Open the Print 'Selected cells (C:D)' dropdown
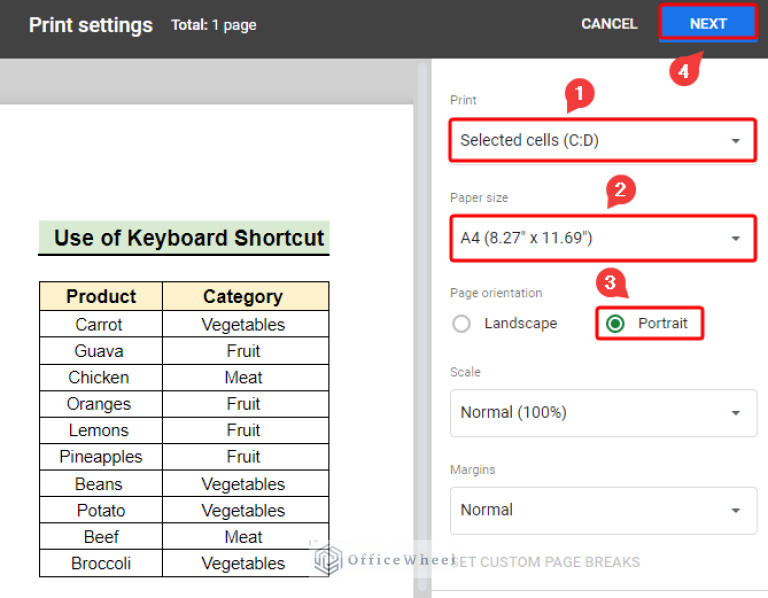Viewport: 768px width, 598px height. pyautogui.click(x=602, y=141)
